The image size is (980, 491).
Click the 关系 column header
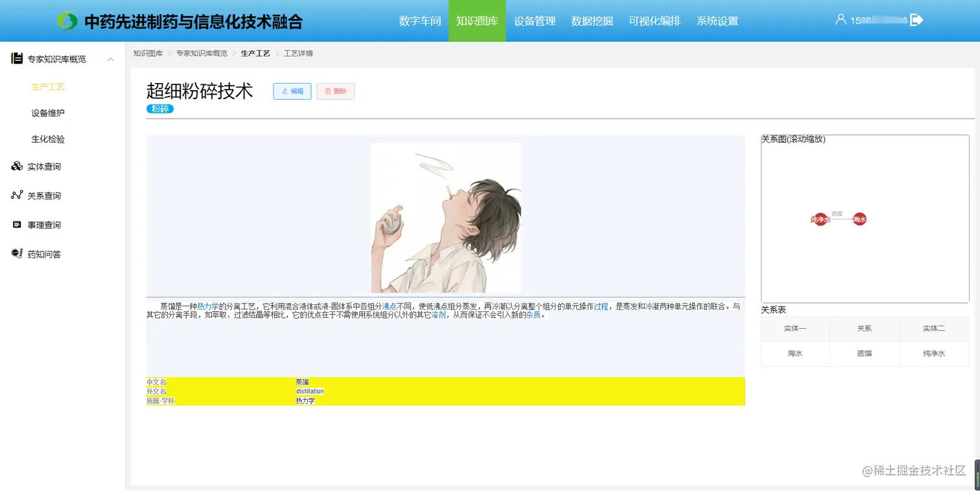point(865,329)
